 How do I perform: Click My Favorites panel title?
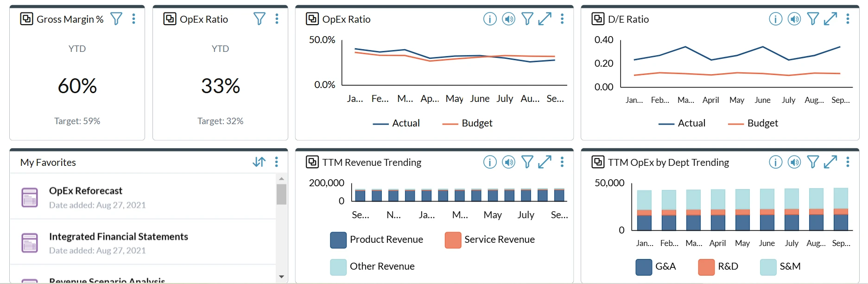48,162
